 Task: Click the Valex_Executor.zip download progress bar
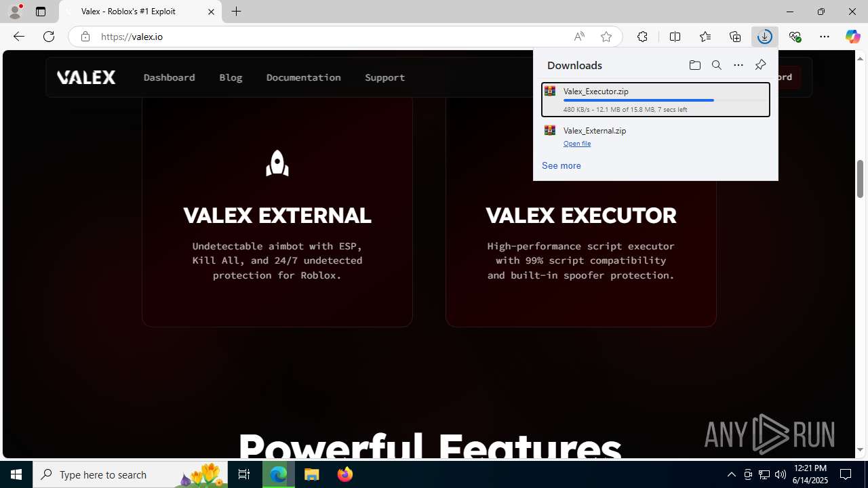pyautogui.click(x=665, y=100)
